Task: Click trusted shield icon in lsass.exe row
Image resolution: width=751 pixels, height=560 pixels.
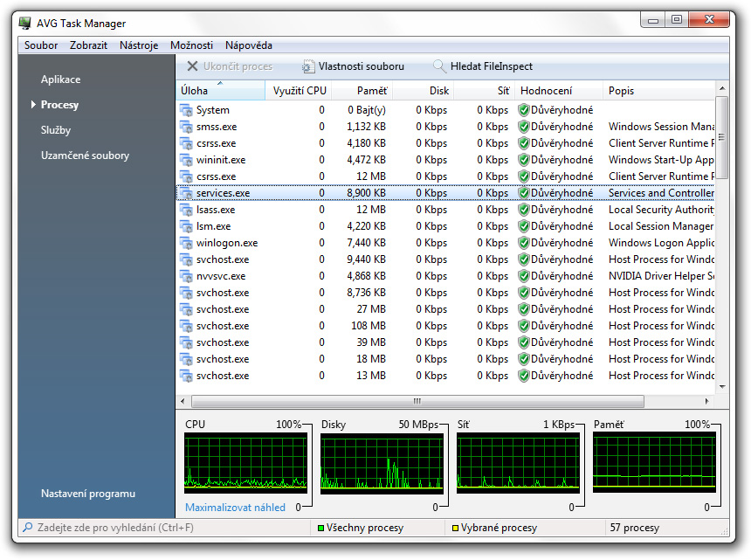Action: click(x=523, y=210)
